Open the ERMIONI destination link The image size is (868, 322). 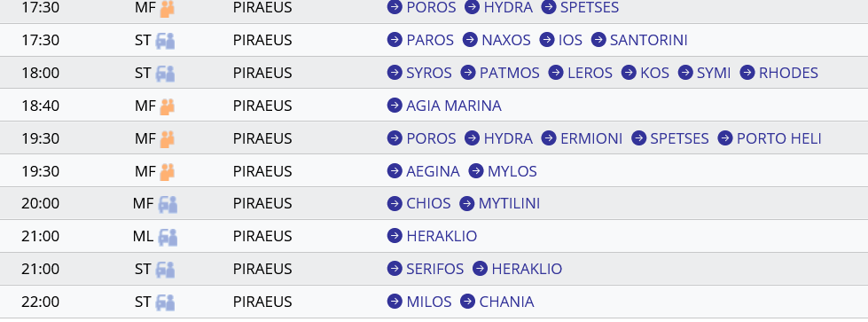(591, 138)
